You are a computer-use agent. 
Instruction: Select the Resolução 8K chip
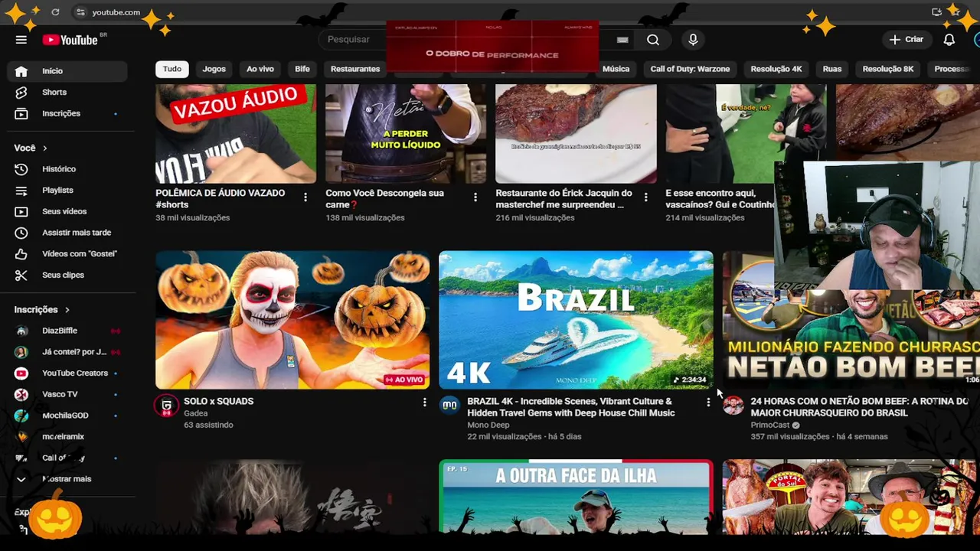888,69
